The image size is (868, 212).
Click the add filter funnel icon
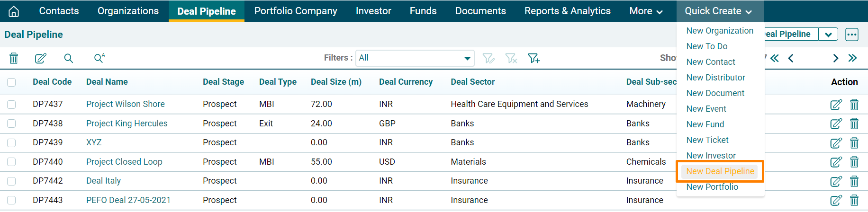[534, 58]
